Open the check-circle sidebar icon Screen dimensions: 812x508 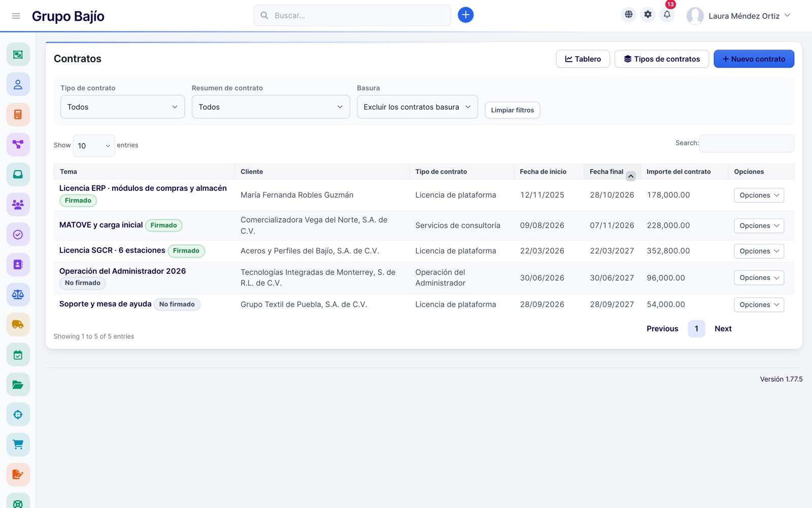click(18, 234)
